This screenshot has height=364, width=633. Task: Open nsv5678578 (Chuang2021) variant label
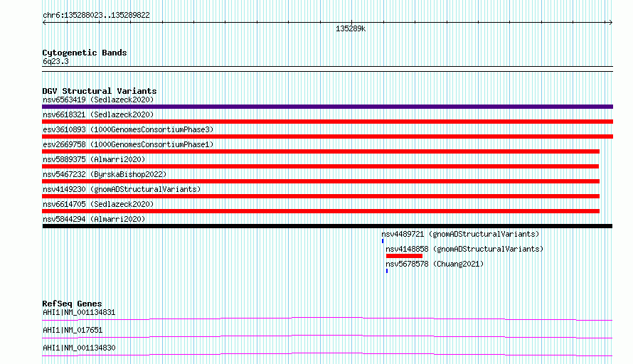[x=435, y=264]
